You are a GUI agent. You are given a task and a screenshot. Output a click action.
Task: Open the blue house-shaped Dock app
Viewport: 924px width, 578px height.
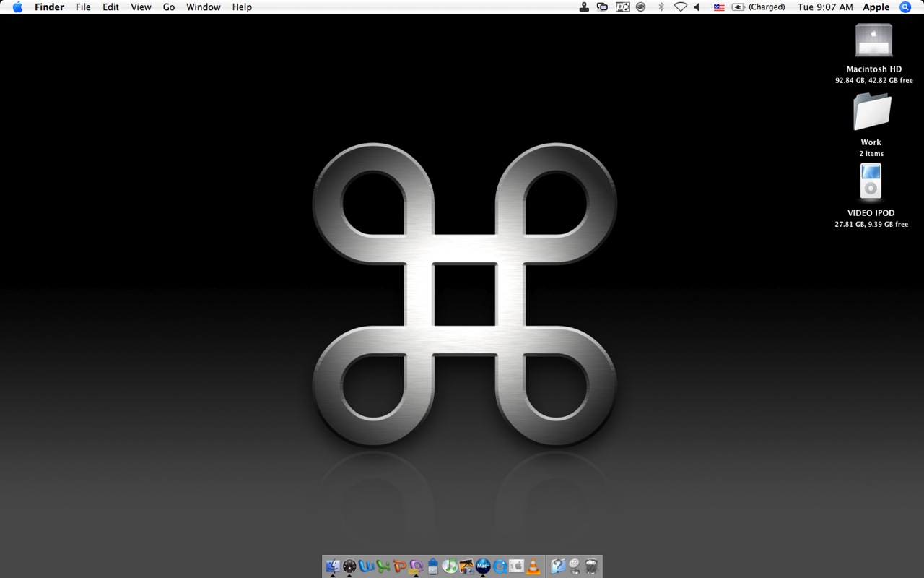433,566
